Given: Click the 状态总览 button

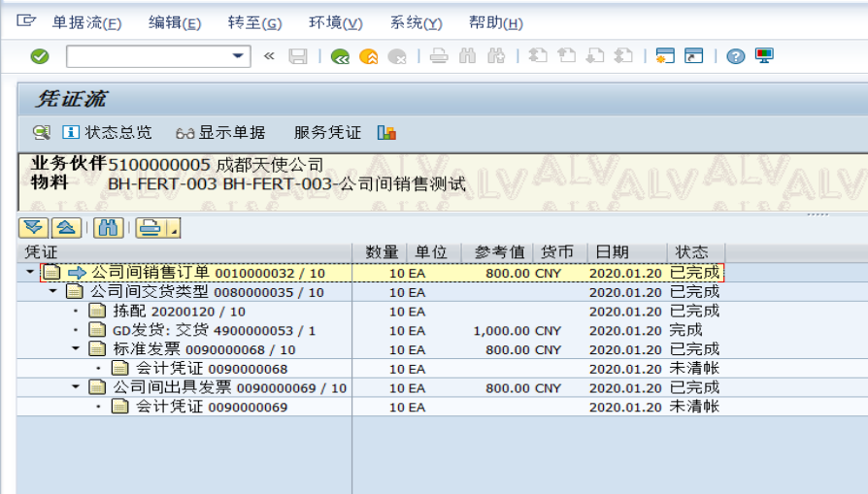Looking at the screenshot, I should [x=108, y=132].
